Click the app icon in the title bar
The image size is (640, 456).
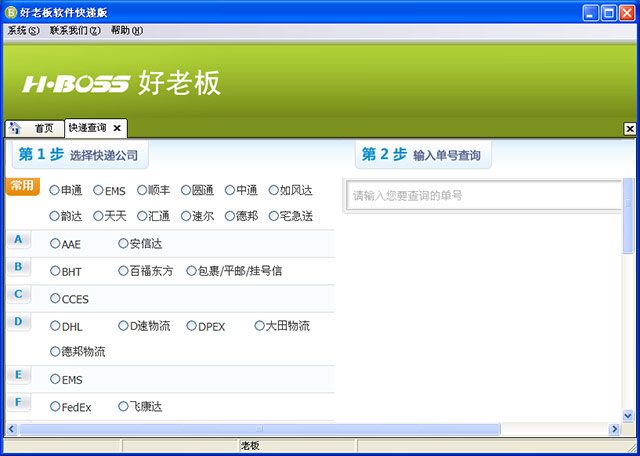pos(11,13)
